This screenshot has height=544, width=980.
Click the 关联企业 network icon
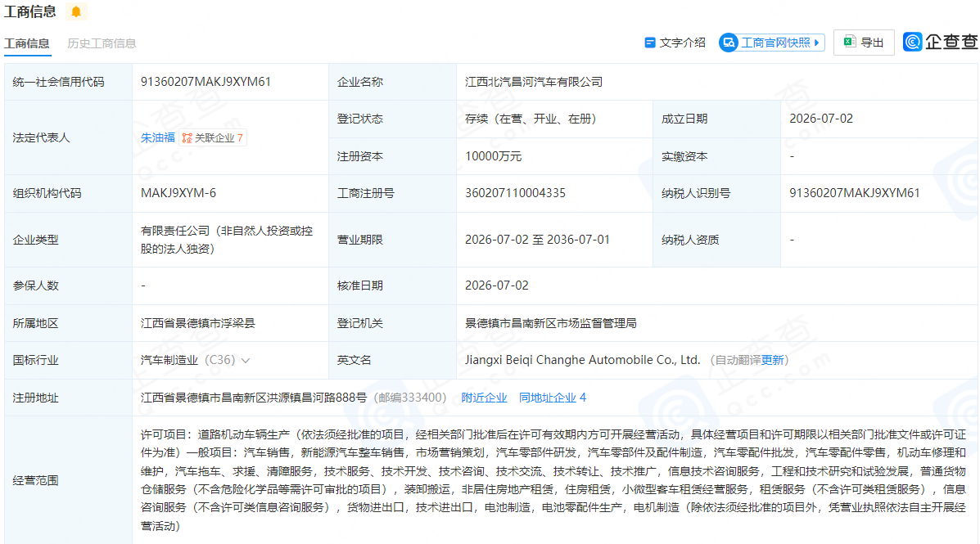click(187, 138)
